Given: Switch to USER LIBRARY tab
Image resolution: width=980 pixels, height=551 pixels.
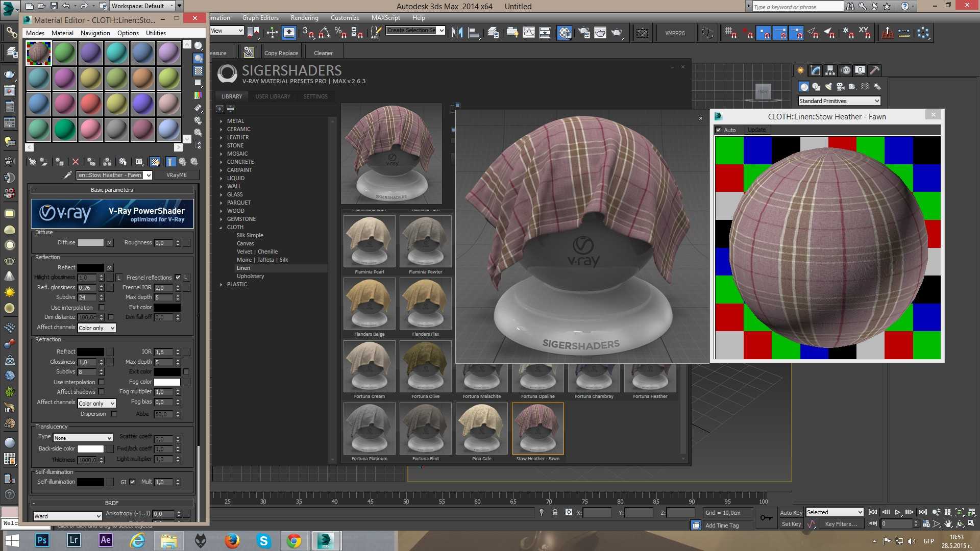Looking at the screenshot, I should click(x=273, y=96).
